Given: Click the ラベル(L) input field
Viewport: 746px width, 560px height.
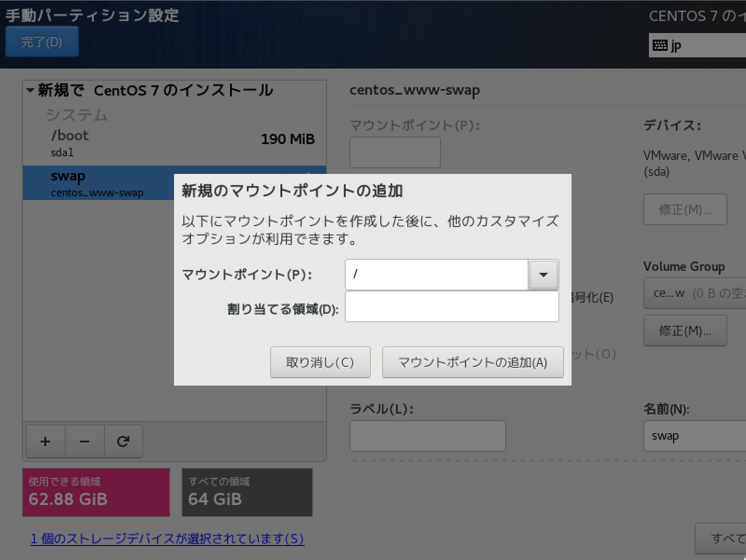Looking at the screenshot, I should [x=427, y=436].
